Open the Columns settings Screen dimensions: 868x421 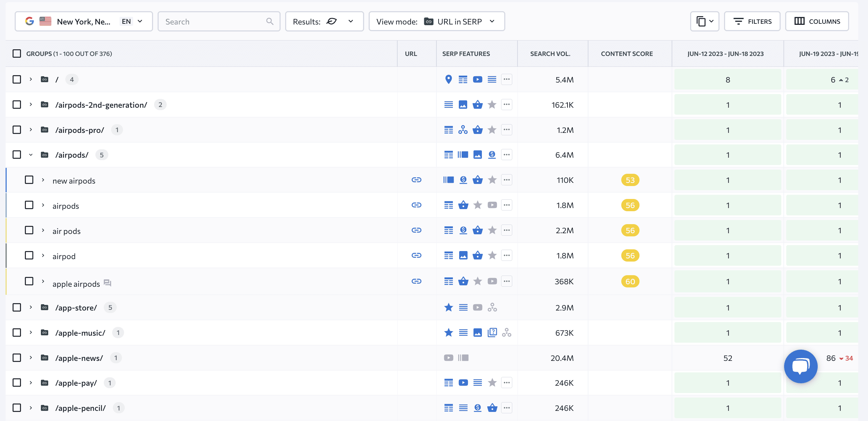coord(817,21)
